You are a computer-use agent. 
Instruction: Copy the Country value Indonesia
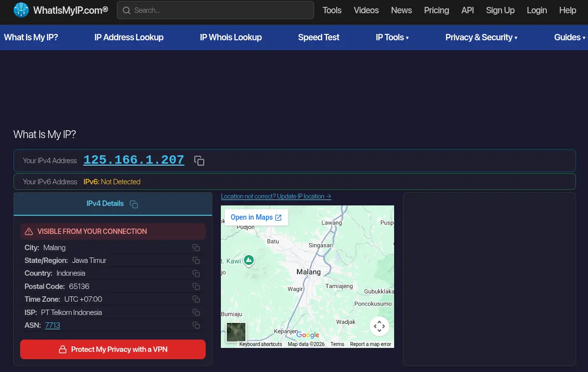pos(196,273)
